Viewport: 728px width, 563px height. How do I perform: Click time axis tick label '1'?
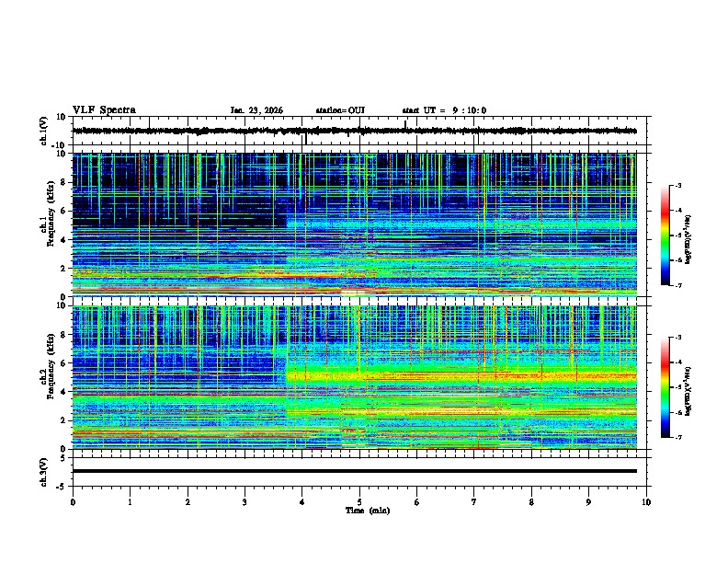[130, 502]
